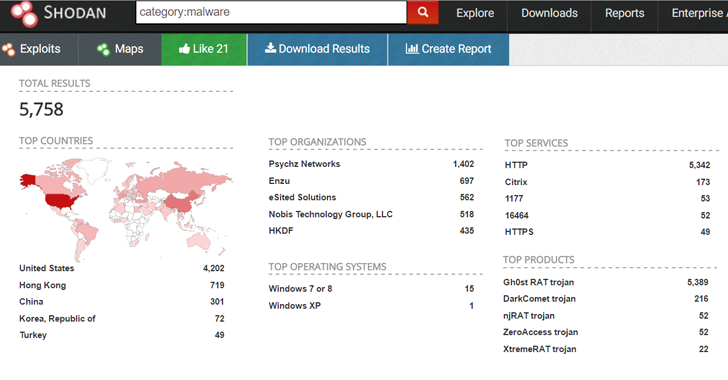Select China in top countries list
This screenshot has width=728, height=380.
31,301
